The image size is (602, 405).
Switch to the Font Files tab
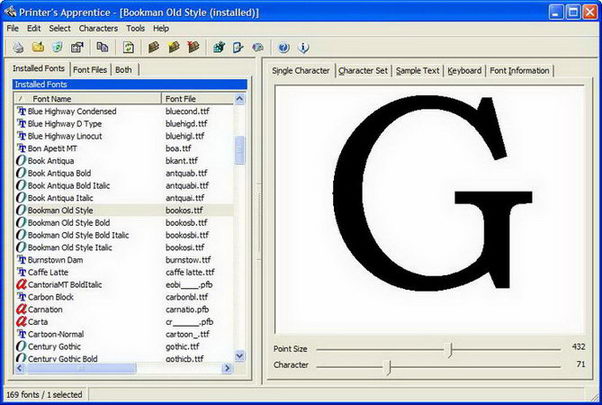pos(91,70)
